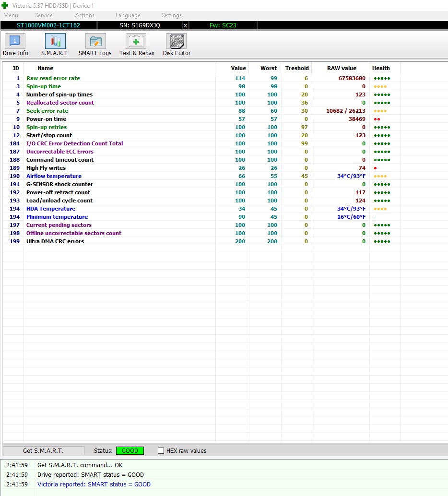This screenshot has width=448, height=496.
Task: Open the Menu menu
Action: [x=11, y=15]
